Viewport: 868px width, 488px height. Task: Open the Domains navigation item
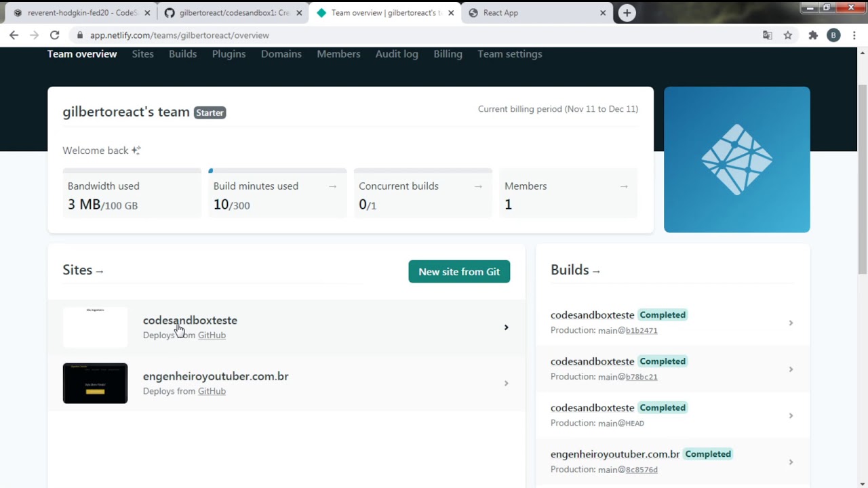pos(281,54)
